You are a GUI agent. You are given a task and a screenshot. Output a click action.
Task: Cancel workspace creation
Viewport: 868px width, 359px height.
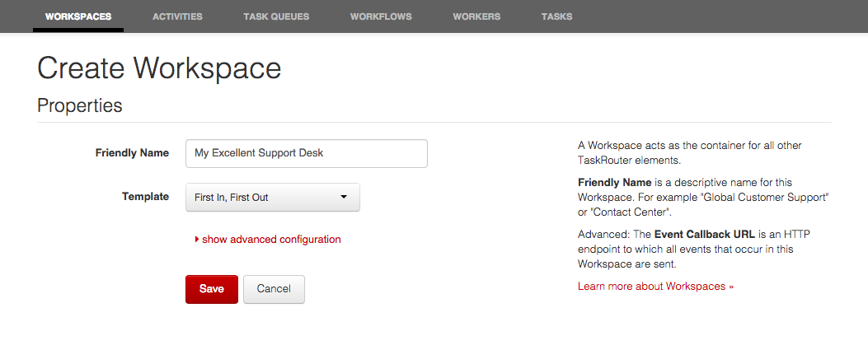point(274,289)
